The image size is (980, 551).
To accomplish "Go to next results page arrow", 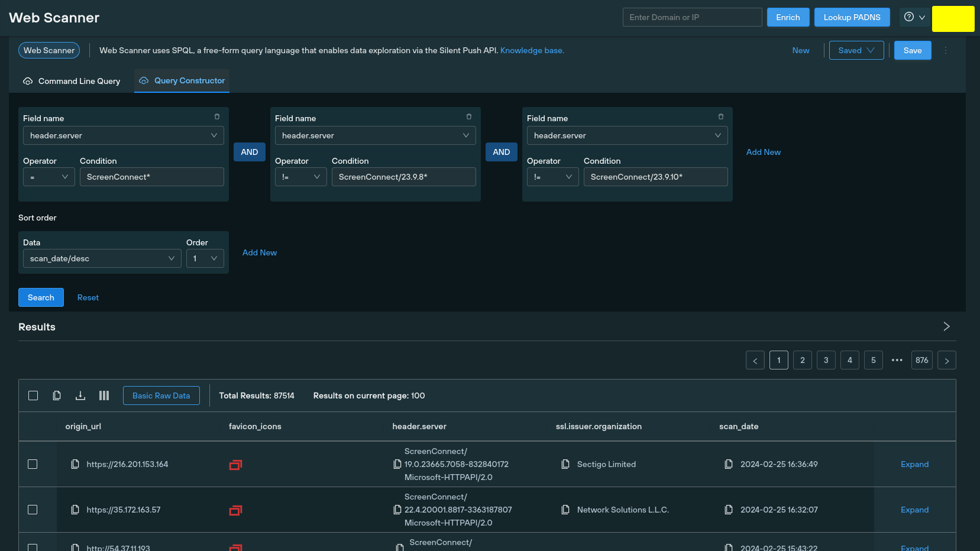I will pos(947,360).
